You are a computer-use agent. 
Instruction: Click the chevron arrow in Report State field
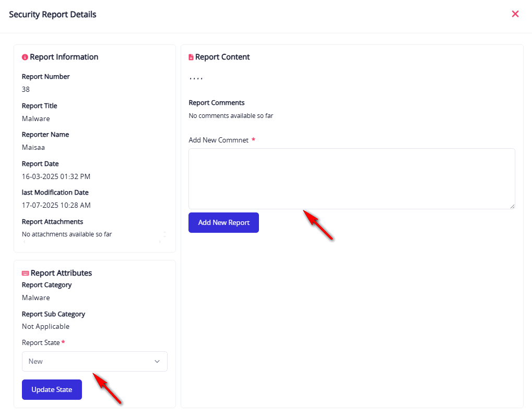tap(157, 361)
